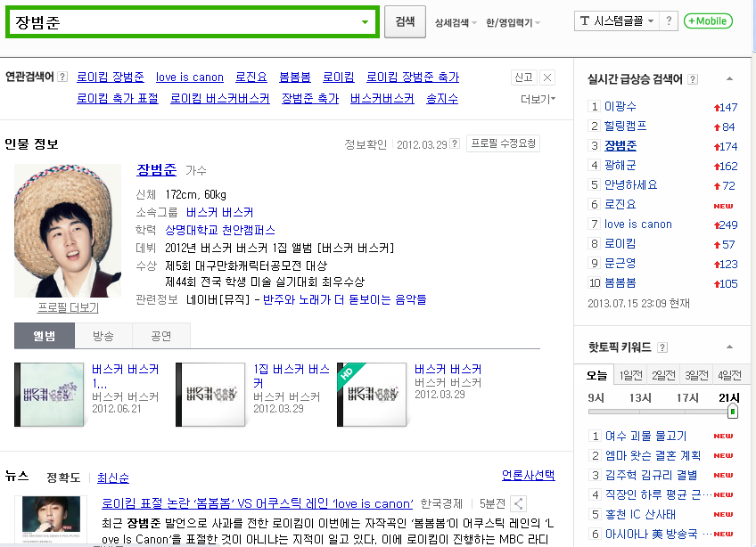Click the 장범준 profile photo
This screenshot has width=756, height=547.
pyautogui.click(x=68, y=231)
